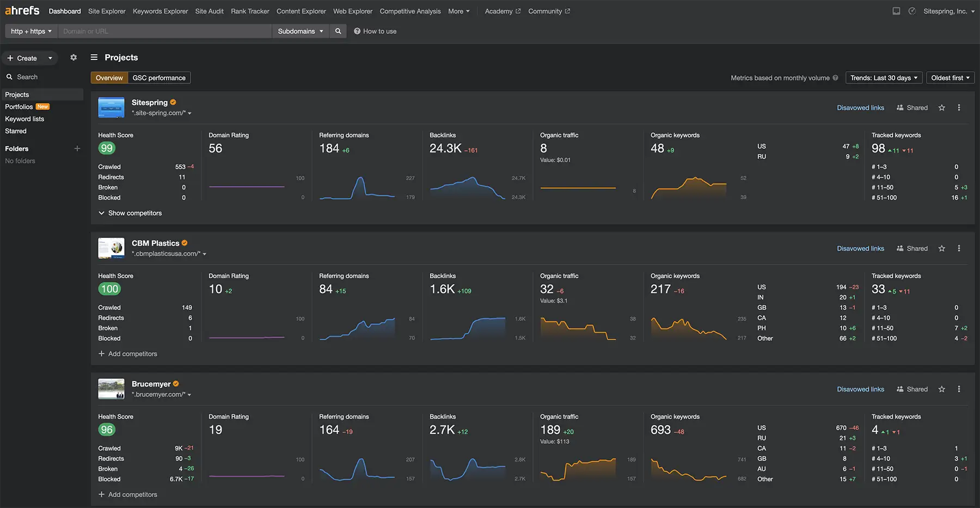Open the More menu dropdown
980x508 pixels.
pyautogui.click(x=459, y=11)
